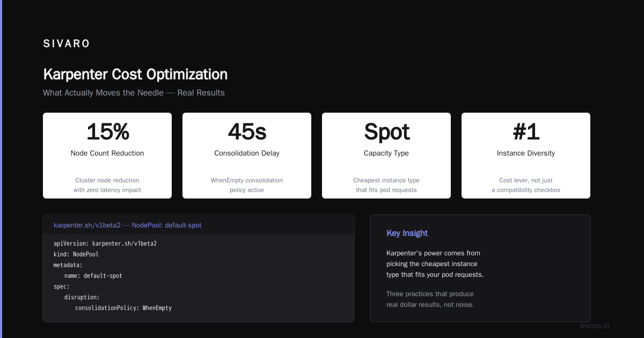This screenshot has width=644, height=338.
Task: Click the line kind: NodePool
Action: tap(76, 254)
